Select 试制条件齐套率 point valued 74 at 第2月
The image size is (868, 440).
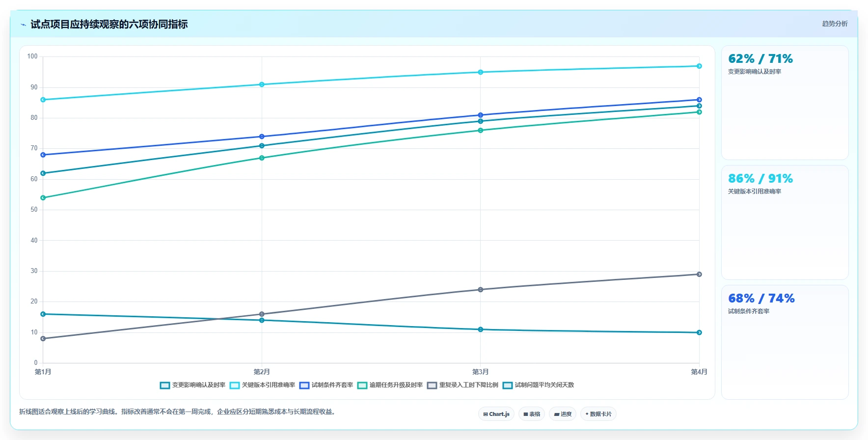click(262, 137)
